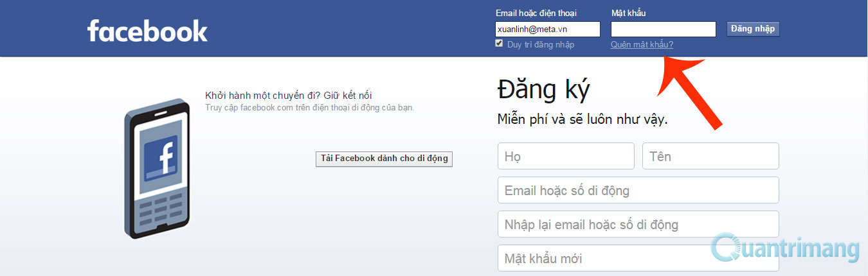Screen dimensions: 868x276
Task: Click text Khởi hành một chuyến đi? Giữ kết nối
Action: point(289,96)
